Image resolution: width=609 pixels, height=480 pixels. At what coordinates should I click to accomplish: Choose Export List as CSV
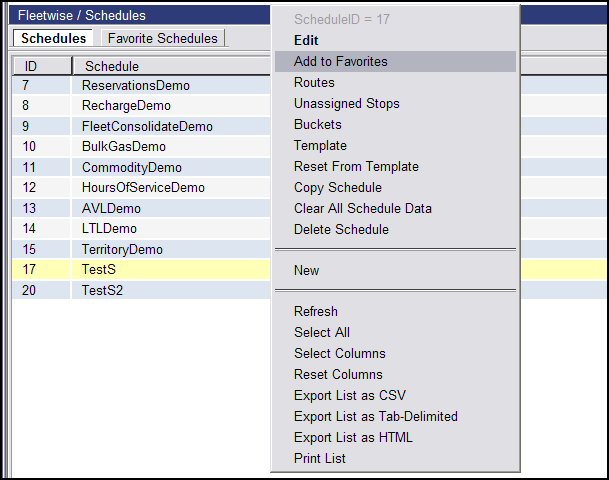(x=395, y=395)
